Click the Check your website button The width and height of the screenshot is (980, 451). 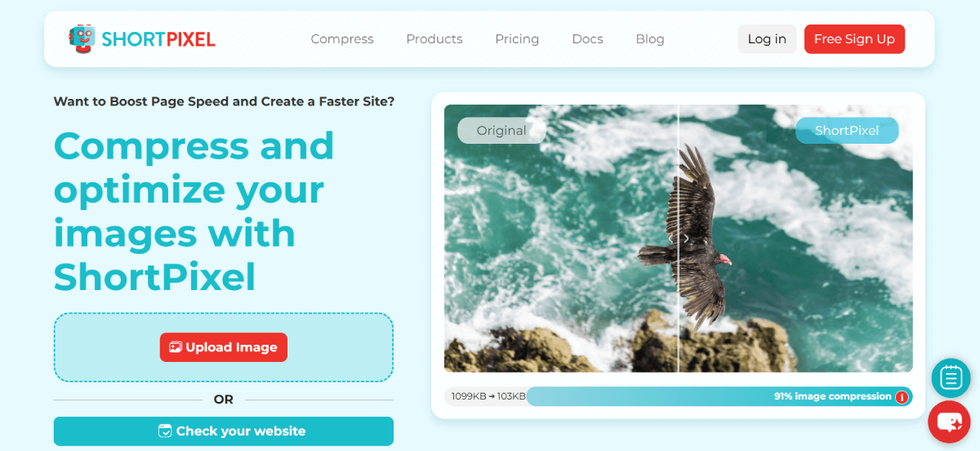pos(224,431)
